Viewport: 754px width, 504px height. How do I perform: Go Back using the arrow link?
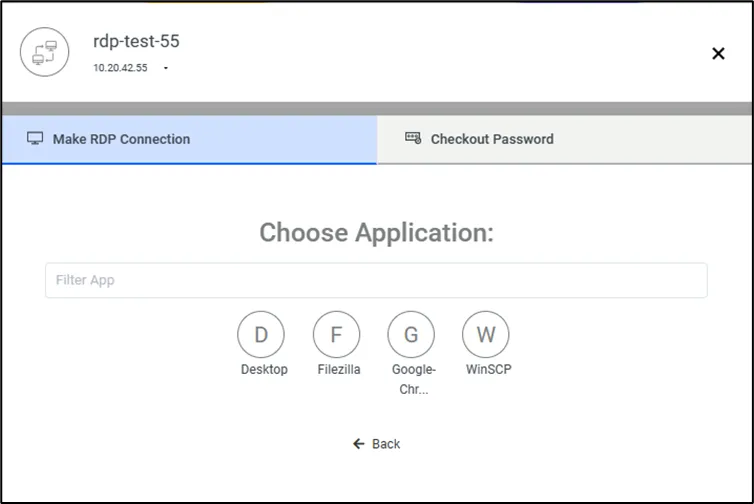point(376,444)
